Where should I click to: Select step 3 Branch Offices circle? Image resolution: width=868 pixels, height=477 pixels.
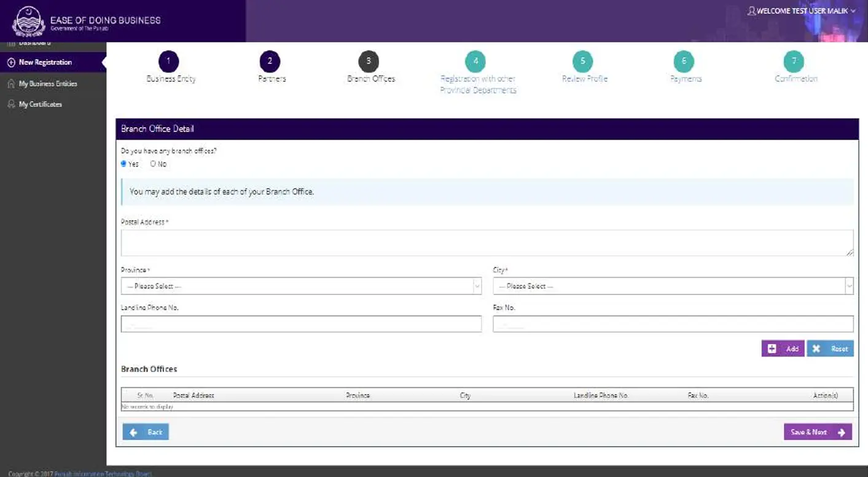[369, 61]
